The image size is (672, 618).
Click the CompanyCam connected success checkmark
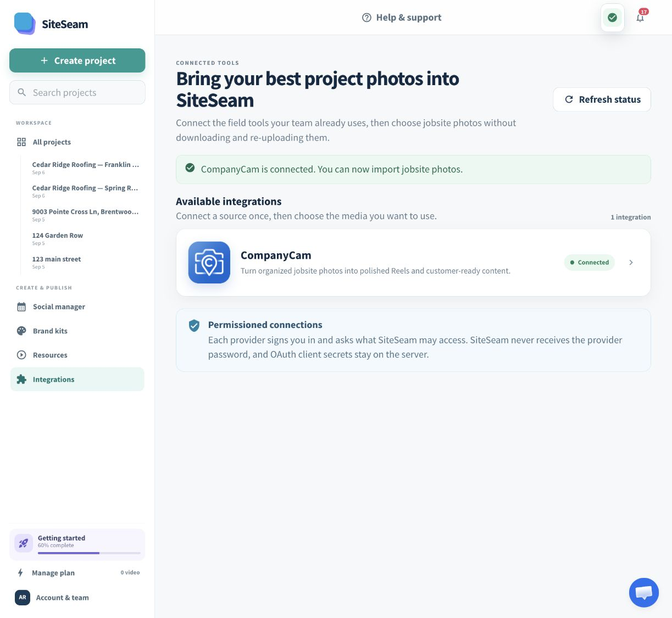[x=190, y=168]
